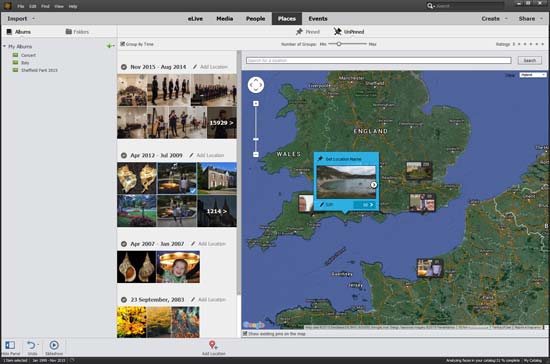
Task: Click the pencil icon beside Apr 2012 - Jul 2009
Action: pos(191,155)
